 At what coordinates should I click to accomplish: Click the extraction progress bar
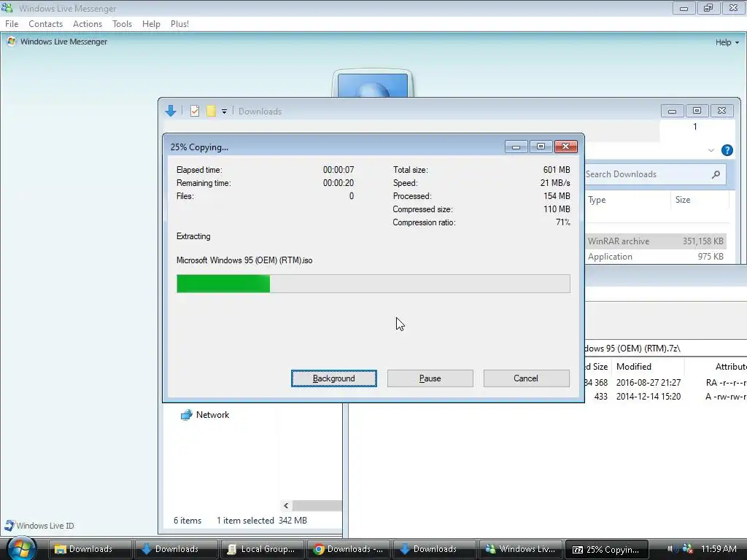pyautogui.click(x=373, y=284)
